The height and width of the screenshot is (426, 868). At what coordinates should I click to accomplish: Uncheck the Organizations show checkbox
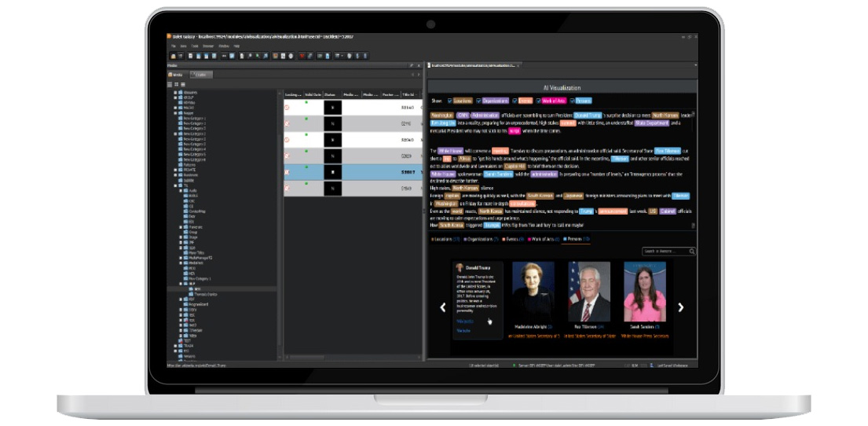coord(478,101)
